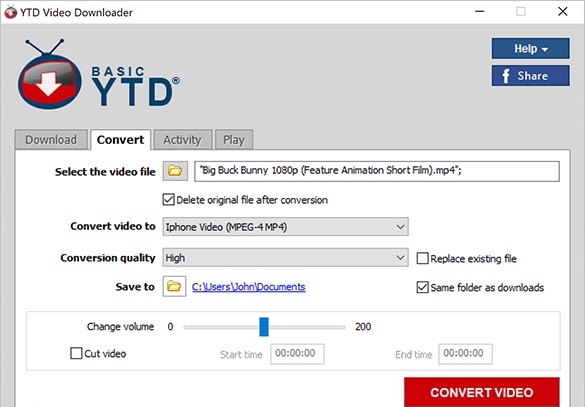Open folder browser for selecting video file
The image size is (585, 407).
175,171
